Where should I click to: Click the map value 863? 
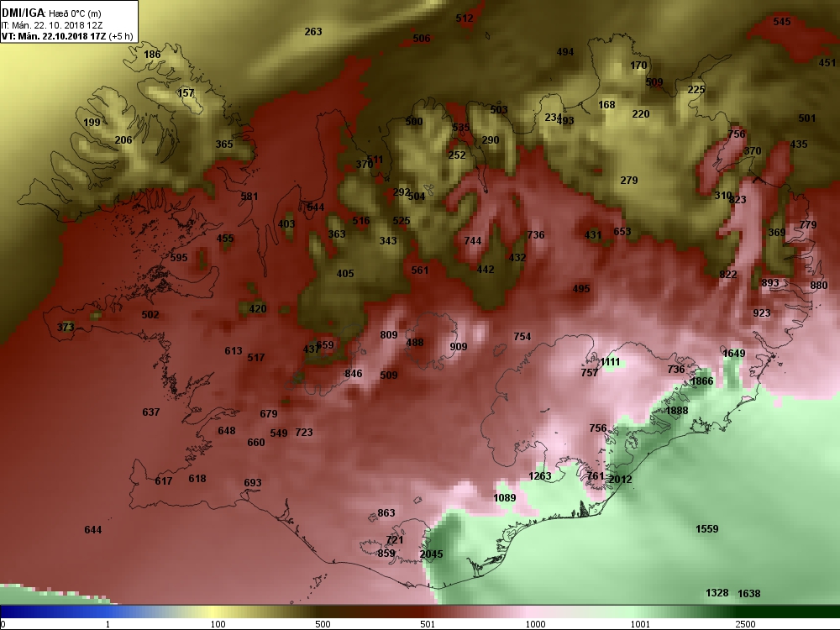tap(386, 512)
